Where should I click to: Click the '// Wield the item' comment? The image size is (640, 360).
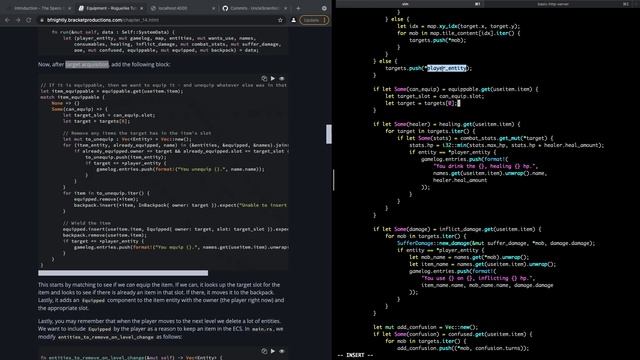click(87, 223)
